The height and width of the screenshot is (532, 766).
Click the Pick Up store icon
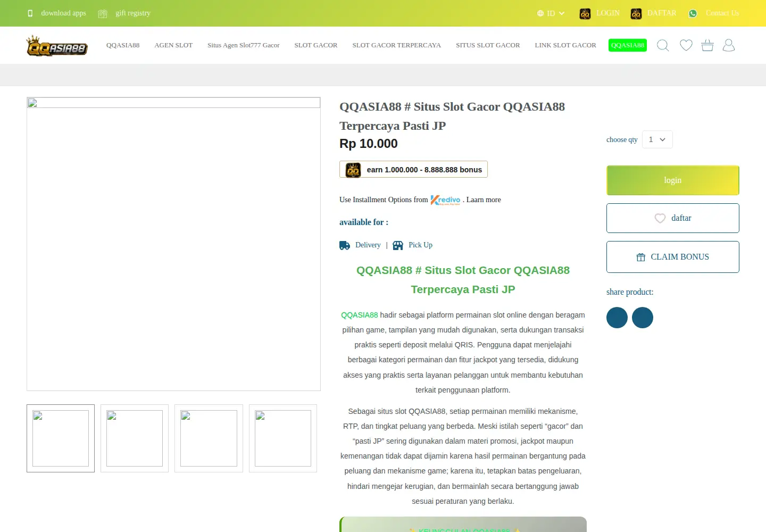398,245
